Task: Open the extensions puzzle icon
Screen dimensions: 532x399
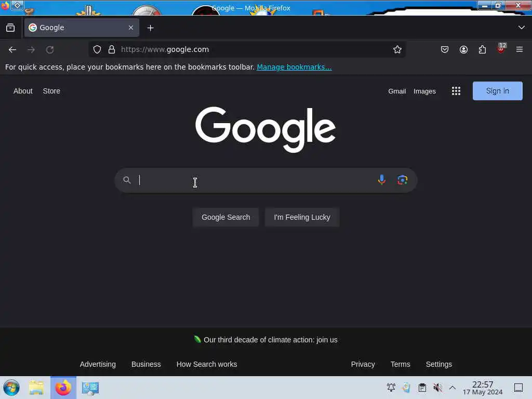Action: (x=482, y=49)
